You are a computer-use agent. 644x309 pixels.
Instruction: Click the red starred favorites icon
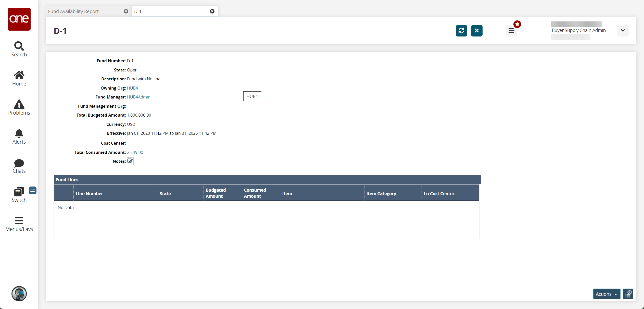[517, 24]
